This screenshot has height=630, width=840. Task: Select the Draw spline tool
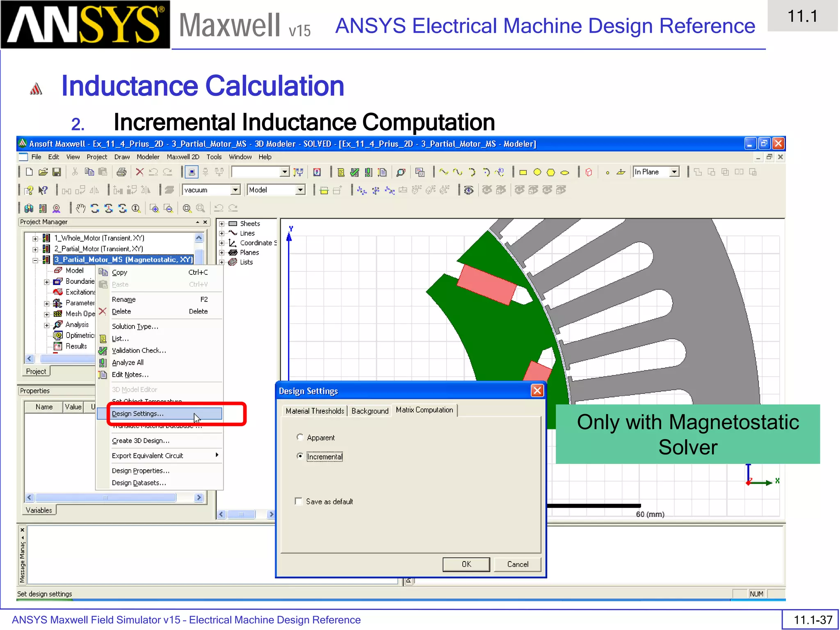(458, 172)
